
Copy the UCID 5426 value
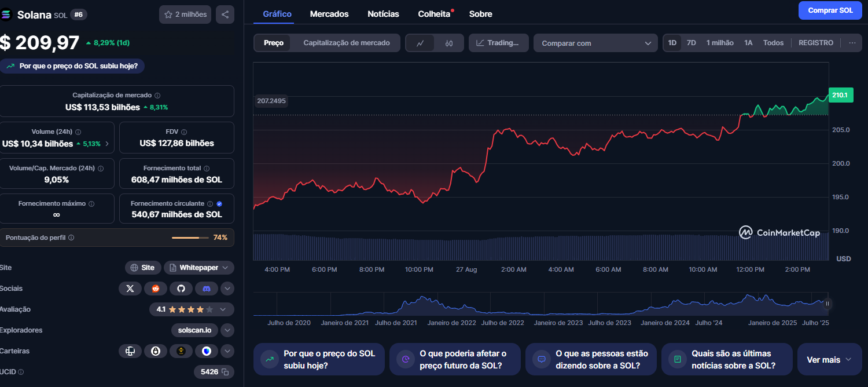click(x=226, y=372)
